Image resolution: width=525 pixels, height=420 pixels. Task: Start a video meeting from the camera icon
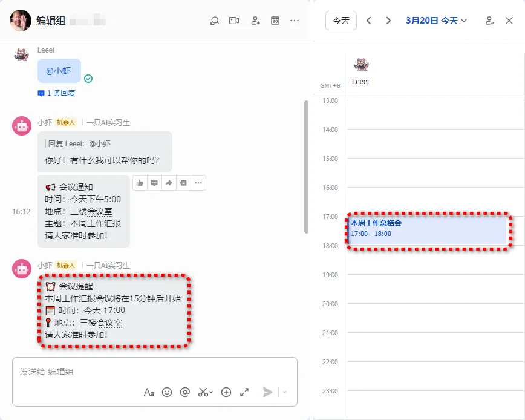click(235, 20)
